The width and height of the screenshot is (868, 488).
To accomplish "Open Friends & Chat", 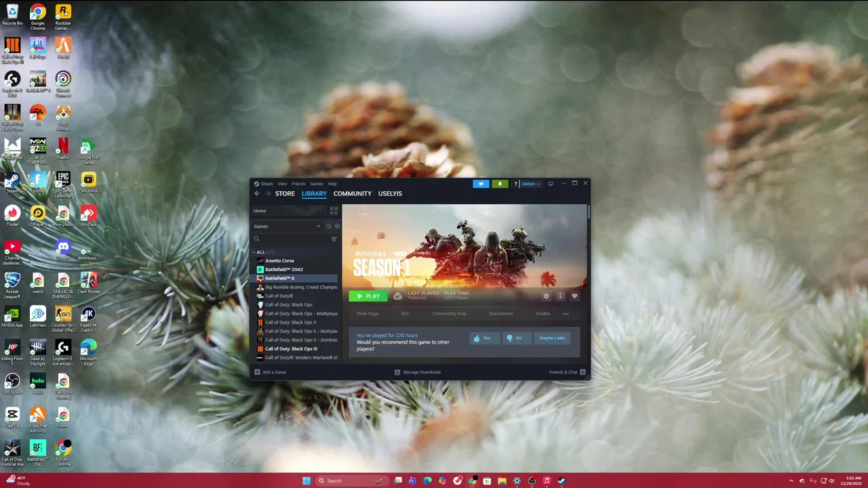I will click(x=567, y=372).
